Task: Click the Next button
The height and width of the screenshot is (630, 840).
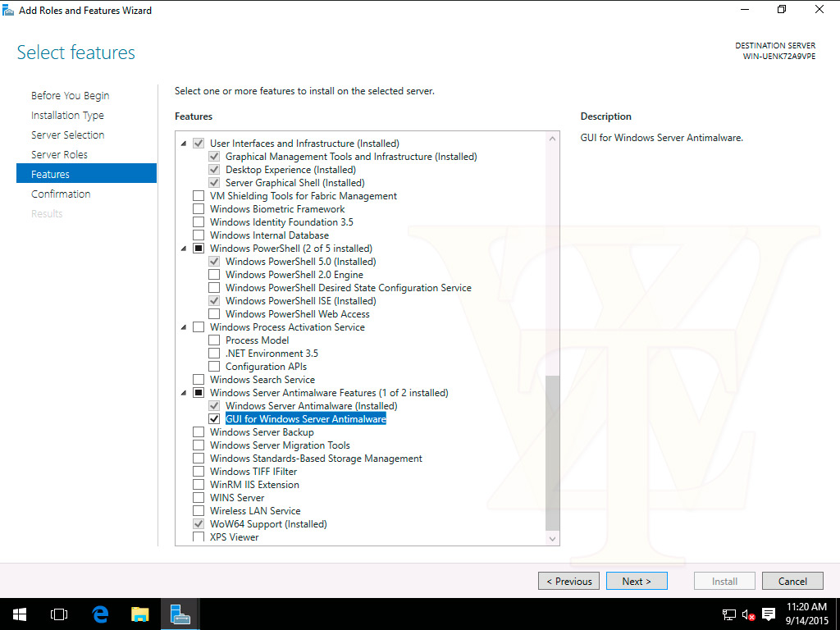Action: 637,581
